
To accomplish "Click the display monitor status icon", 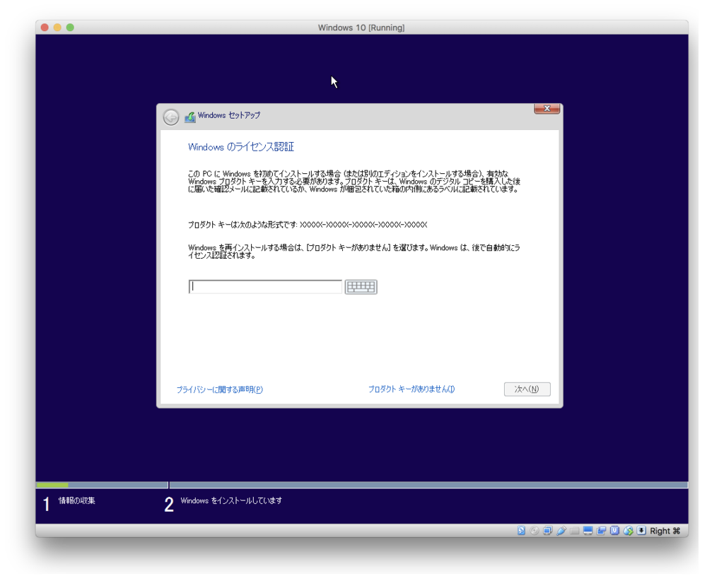I will click(588, 530).
